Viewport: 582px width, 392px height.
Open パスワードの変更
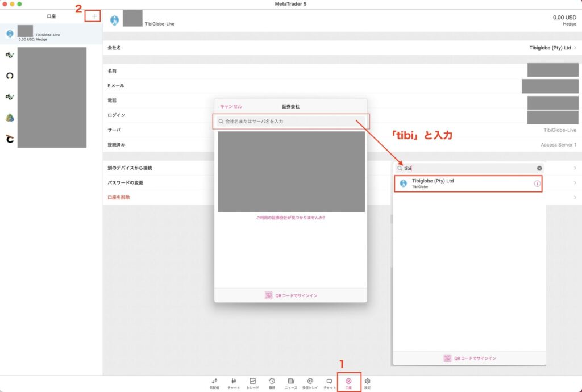pyautogui.click(x=126, y=183)
